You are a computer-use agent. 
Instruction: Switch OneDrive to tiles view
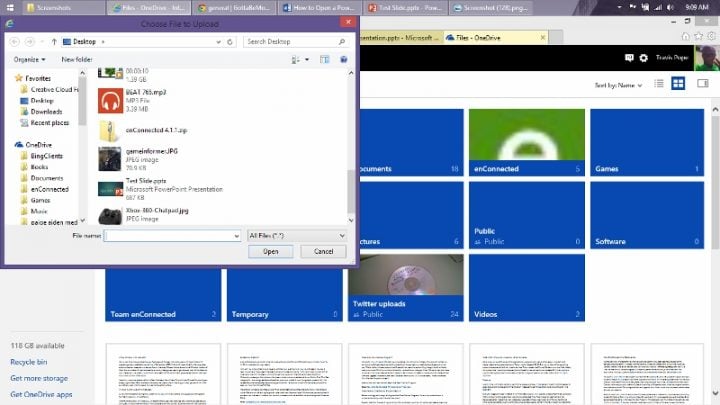pos(678,84)
